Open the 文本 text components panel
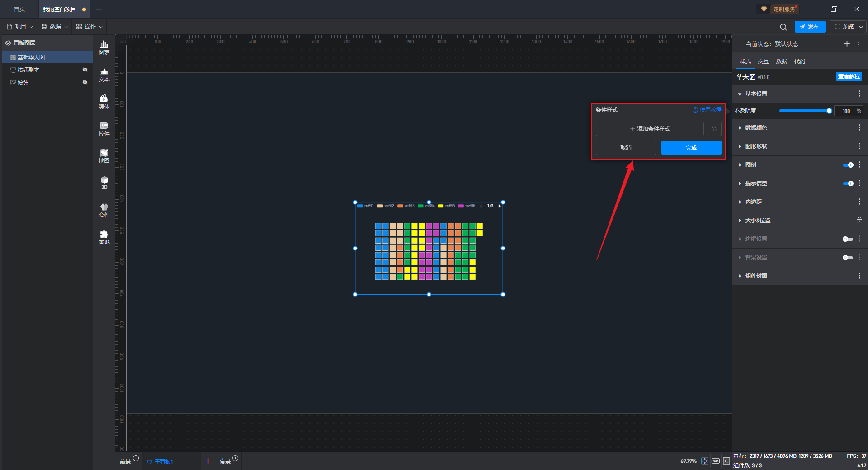The width and height of the screenshot is (868, 470). pyautogui.click(x=104, y=75)
